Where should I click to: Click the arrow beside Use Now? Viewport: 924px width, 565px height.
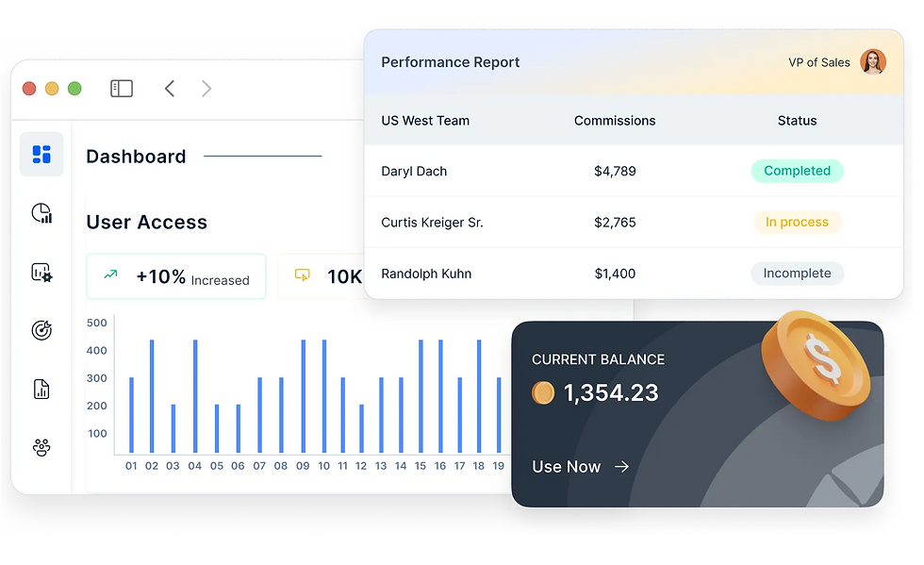(621, 467)
